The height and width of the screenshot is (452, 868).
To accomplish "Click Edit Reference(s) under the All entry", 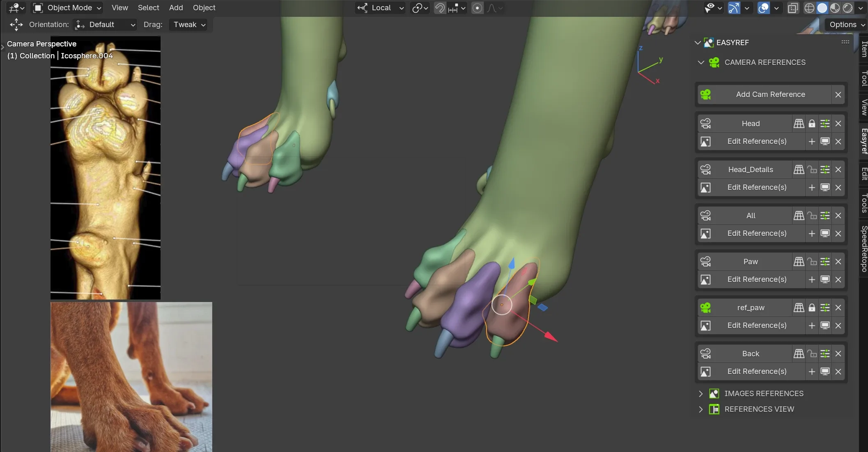I will [757, 233].
